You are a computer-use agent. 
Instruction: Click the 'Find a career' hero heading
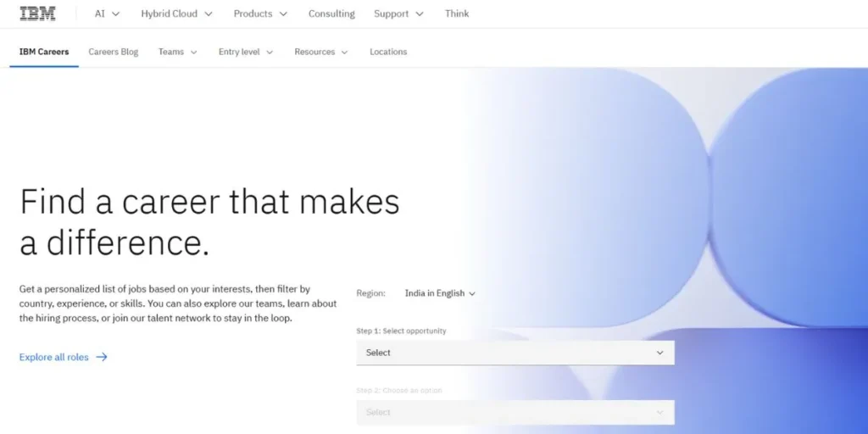209,222
